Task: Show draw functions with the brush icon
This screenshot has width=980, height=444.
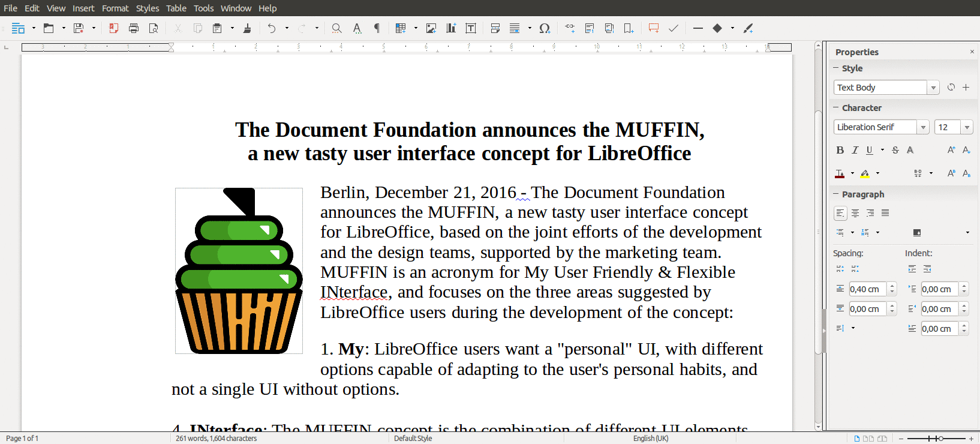Action: pyautogui.click(x=748, y=28)
